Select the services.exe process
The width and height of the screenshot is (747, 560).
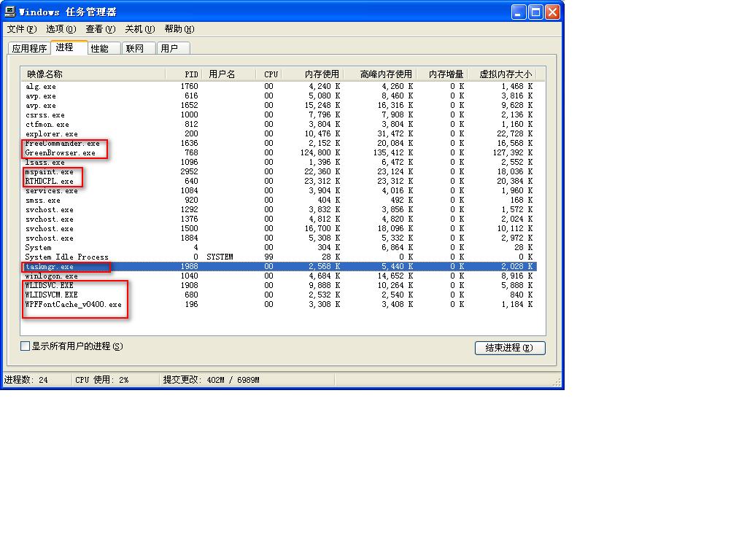pos(279,191)
